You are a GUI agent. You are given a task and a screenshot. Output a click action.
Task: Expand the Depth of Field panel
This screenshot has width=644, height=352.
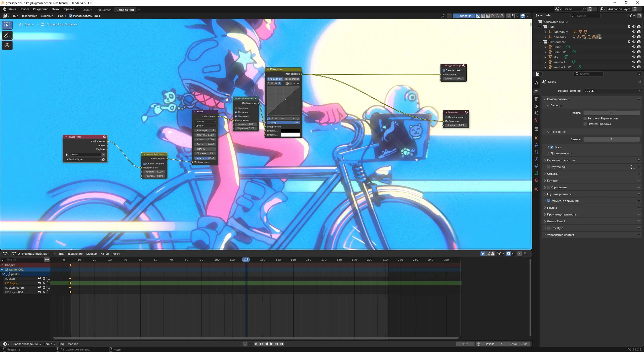pos(559,194)
